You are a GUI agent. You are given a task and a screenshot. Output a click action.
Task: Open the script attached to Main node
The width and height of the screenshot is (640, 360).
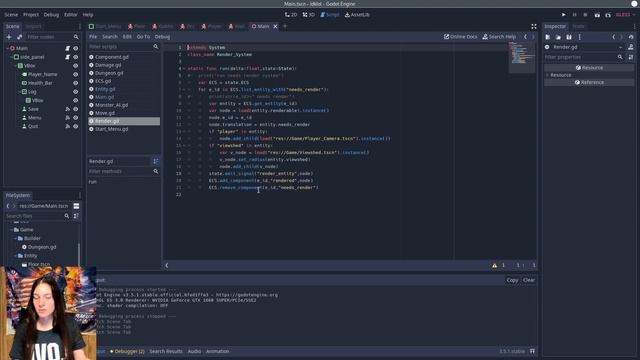67,48
